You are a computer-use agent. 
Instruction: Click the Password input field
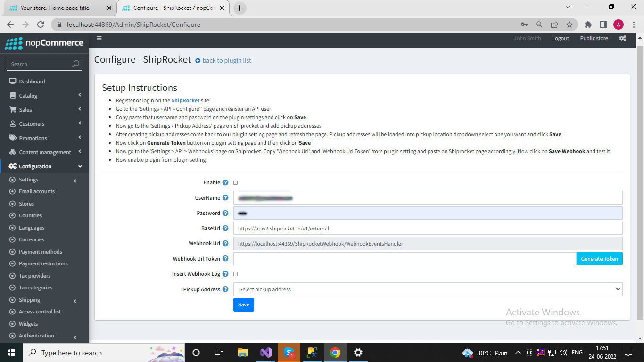pyautogui.click(x=428, y=213)
